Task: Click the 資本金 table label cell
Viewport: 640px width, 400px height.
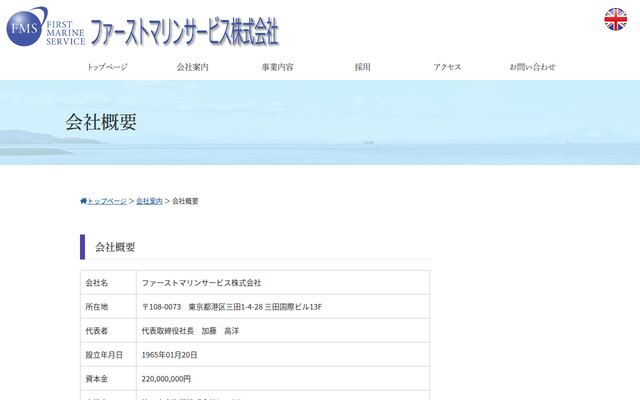Action: [108, 379]
